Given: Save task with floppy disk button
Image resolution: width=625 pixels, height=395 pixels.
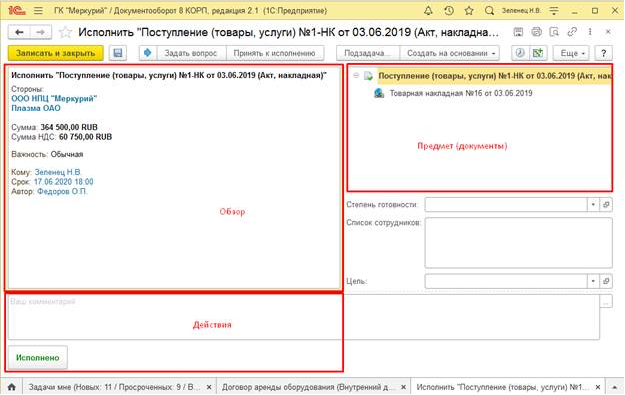Looking at the screenshot, I should (x=118, y=53).
